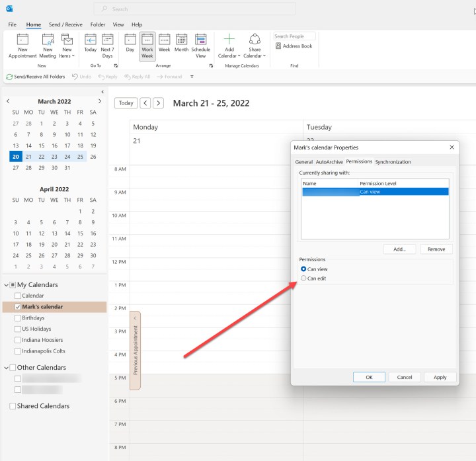
Task: Open the Folder ribbon tab
Action: [x=98, y=24]
